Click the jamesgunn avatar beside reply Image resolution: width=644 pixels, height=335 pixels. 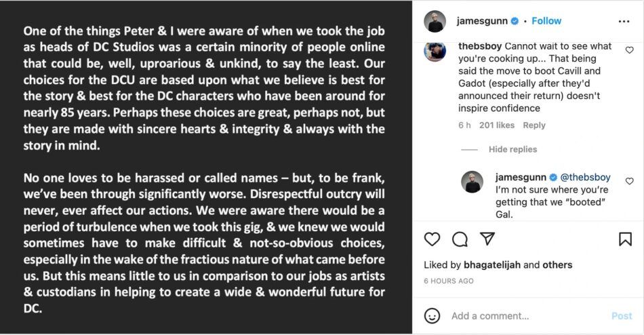click(x=472, y=182)
